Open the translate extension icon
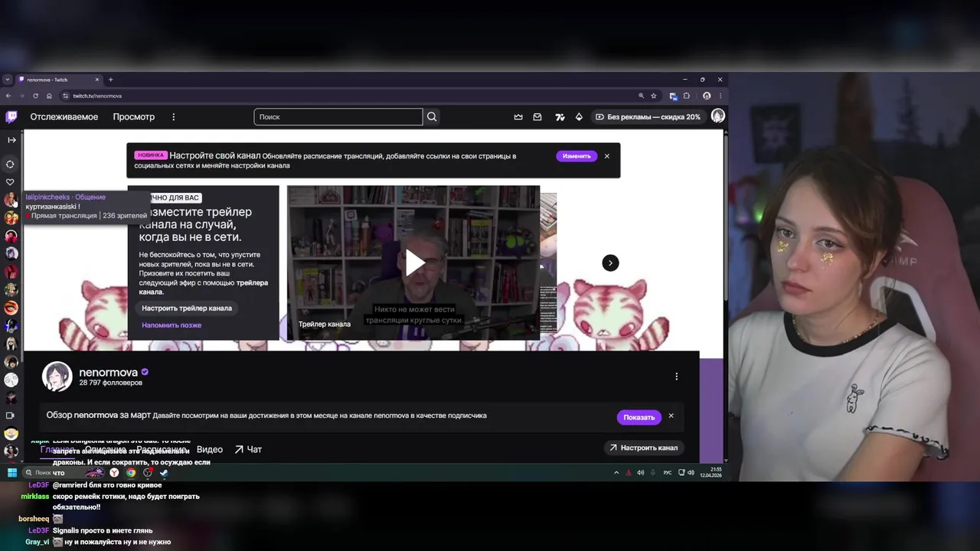Image resolution: width=980 pixels, height=551 pixels. point(673,96)
